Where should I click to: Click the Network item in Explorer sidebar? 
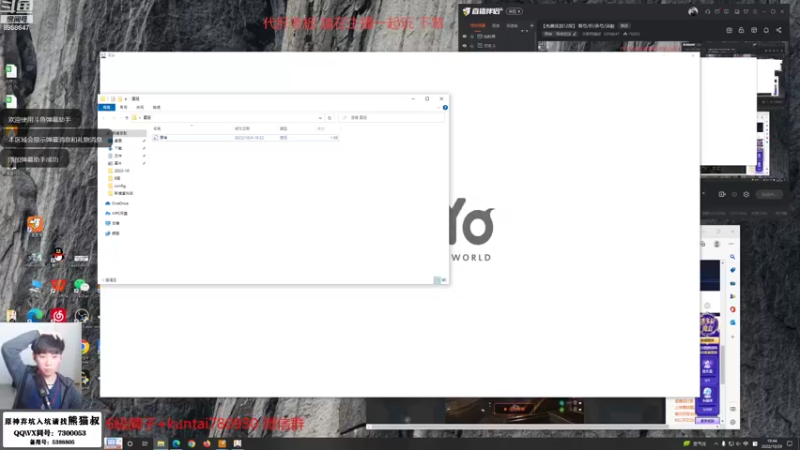pos(113,233)
